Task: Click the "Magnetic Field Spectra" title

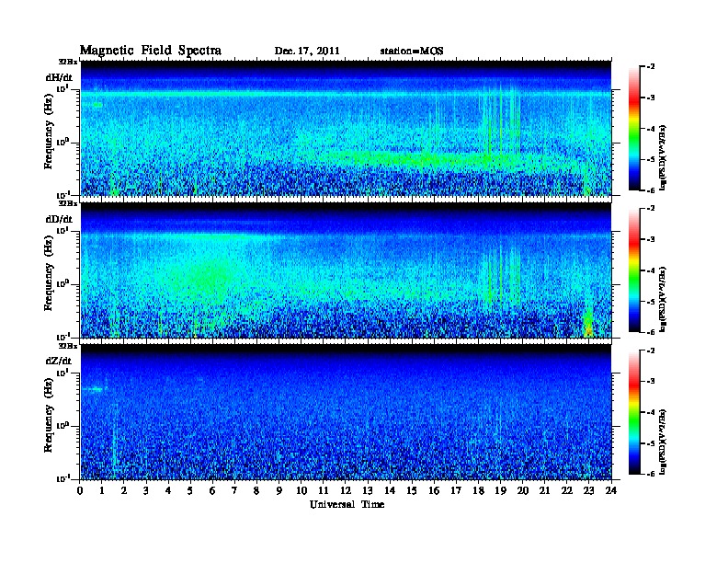Action: point(151,51)
